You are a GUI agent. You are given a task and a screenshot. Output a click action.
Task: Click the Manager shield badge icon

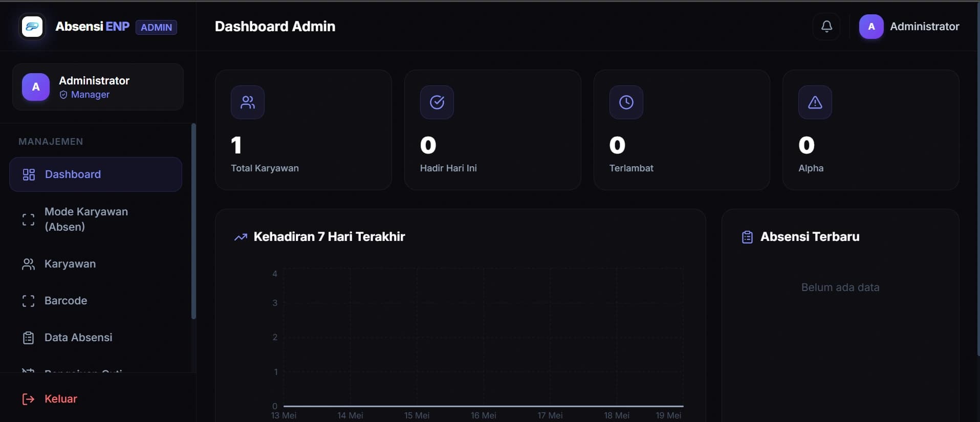pyautogui.click(x=63, y=95)
